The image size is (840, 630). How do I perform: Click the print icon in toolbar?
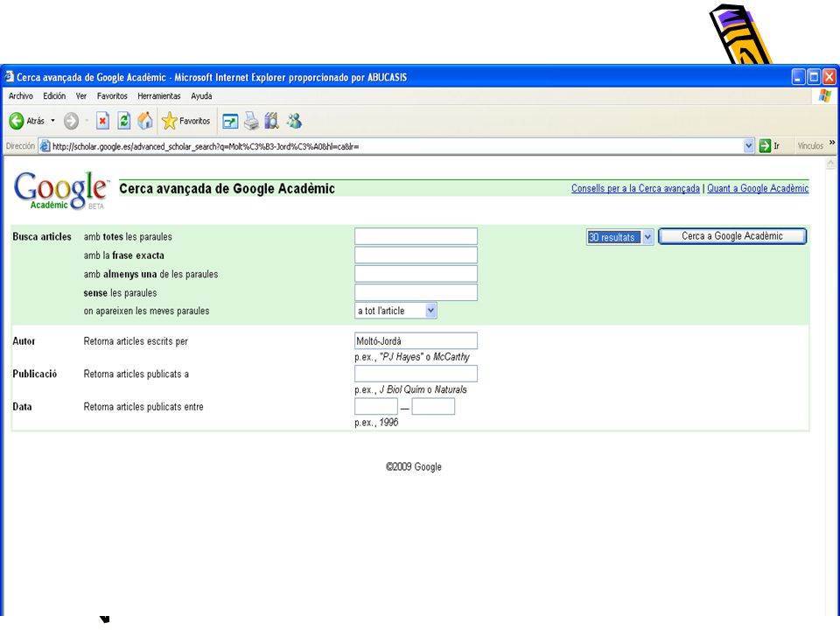(x=251, y=121)
